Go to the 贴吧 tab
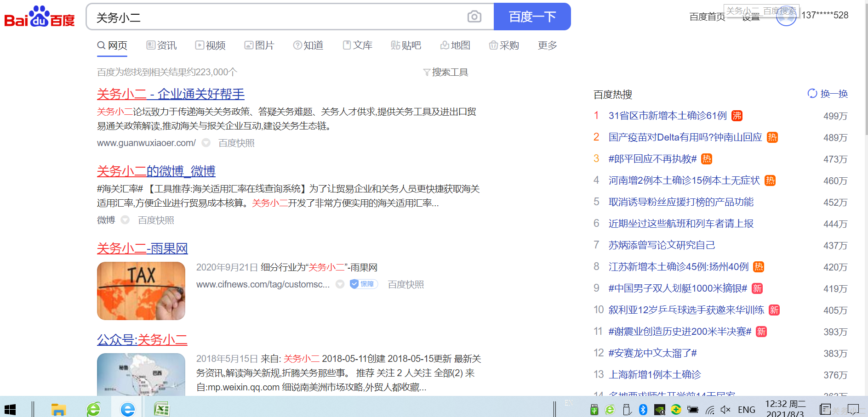Screen dimensions: 868x417 click(x=406, y=45)
